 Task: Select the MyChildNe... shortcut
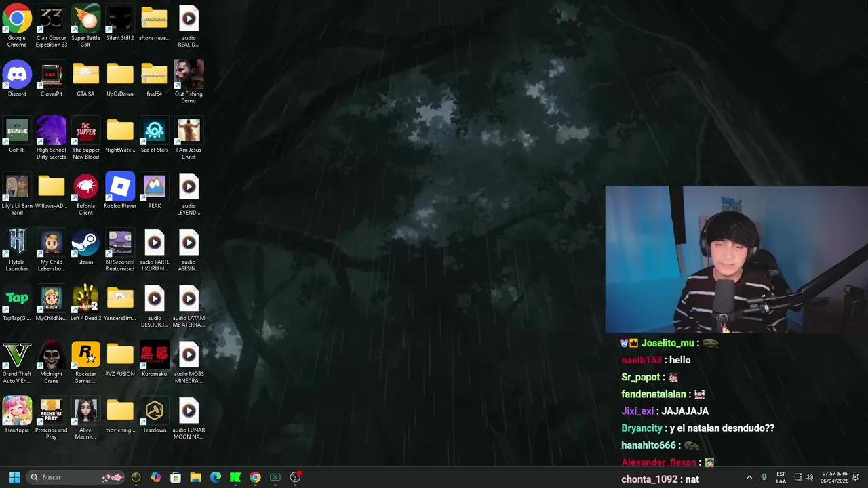pos(52,304)
